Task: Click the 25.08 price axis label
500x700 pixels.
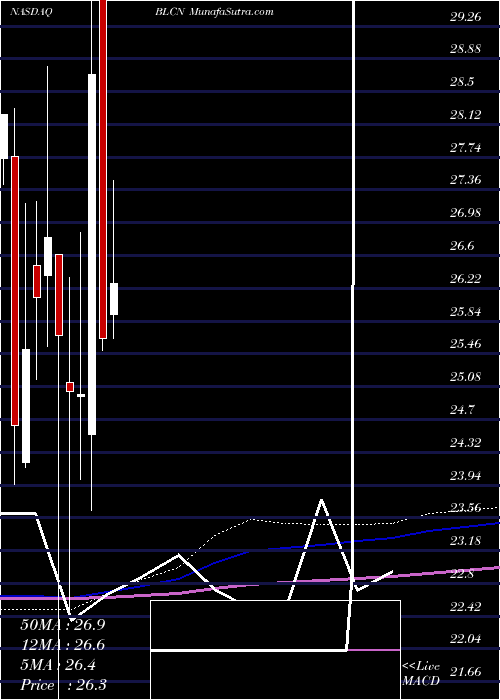Action: 465,377
